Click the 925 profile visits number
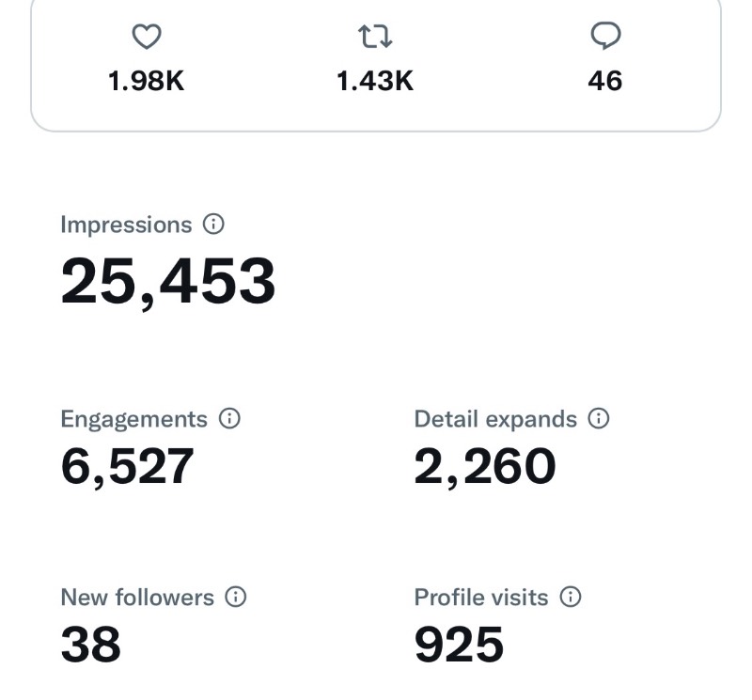 (459, 644)
